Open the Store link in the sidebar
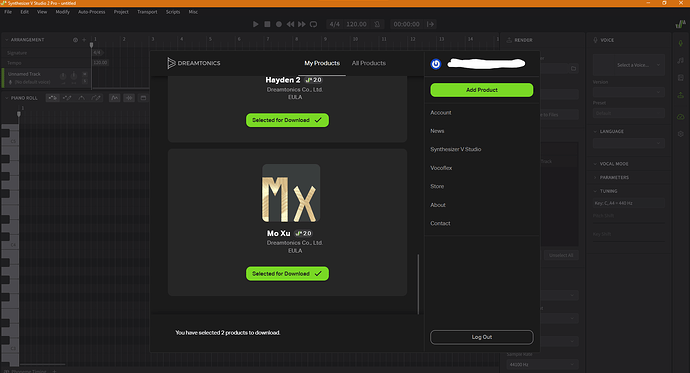Screen dimensions: 690x373 coord(437,186)
